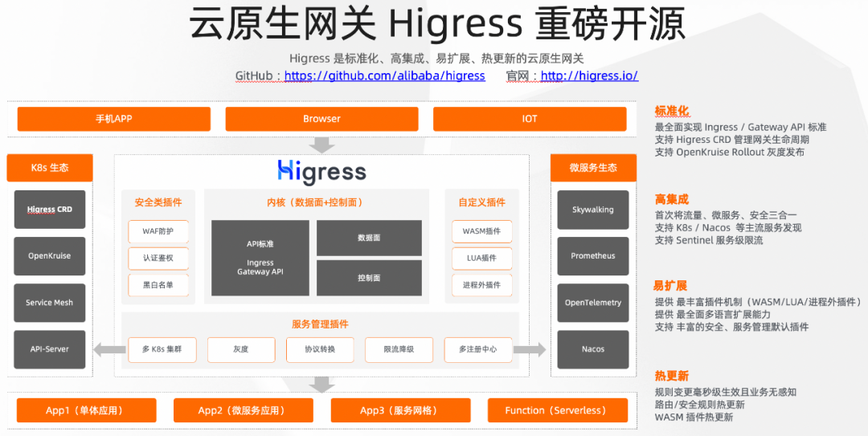Viewport: 868px width, 436px height.
Task: Select Function（Serverless）box
Action: pos(558,410)
